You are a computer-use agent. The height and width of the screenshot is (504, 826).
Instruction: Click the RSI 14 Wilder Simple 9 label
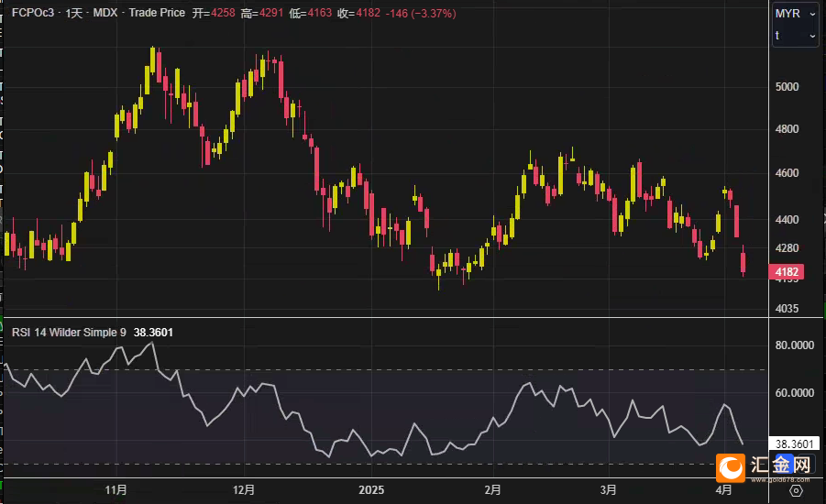[x=69, y=333]
